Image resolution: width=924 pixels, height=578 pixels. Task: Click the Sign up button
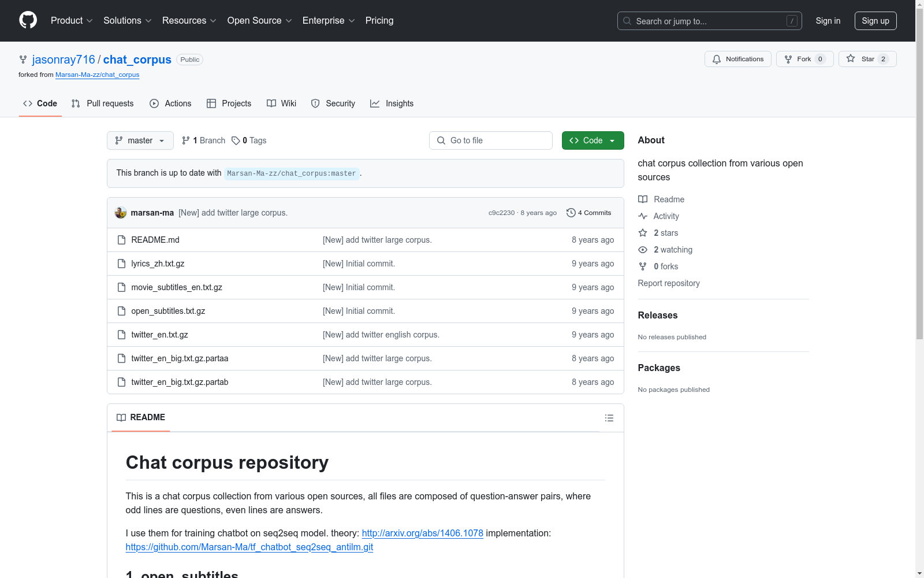(875, 21)
